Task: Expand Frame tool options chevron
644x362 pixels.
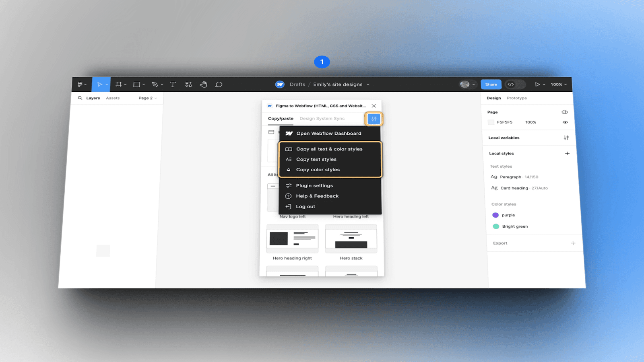Action: tap(125, 84)
